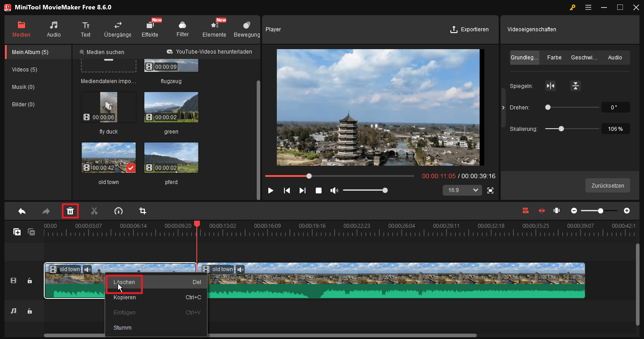644x339 pixels.
Task: Switch to the Farbe tab
Action: [x=554, y=57]
